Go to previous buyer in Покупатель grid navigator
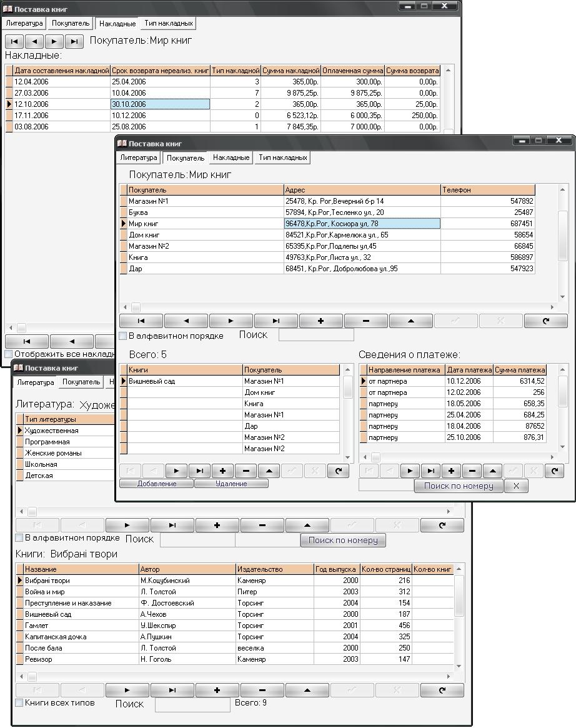Image resolution: width=576 pixels, height=728 pixels. (x=187, y=321)
